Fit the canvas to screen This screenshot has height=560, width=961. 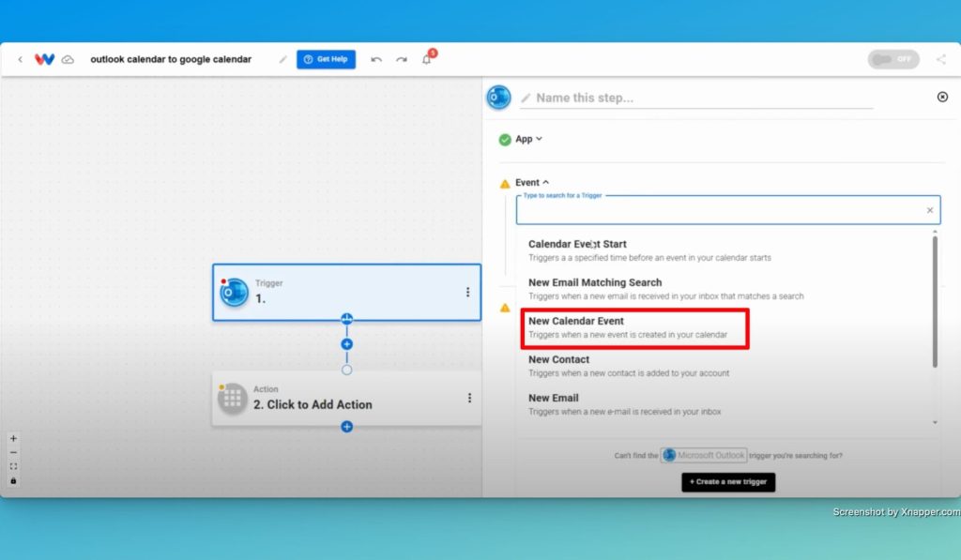(13, 467)
